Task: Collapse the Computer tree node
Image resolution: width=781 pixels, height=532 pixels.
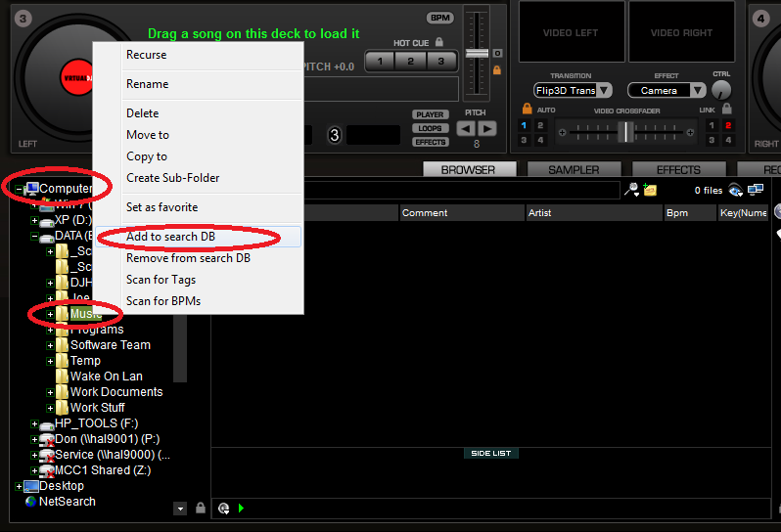Action: coord(19,189)
